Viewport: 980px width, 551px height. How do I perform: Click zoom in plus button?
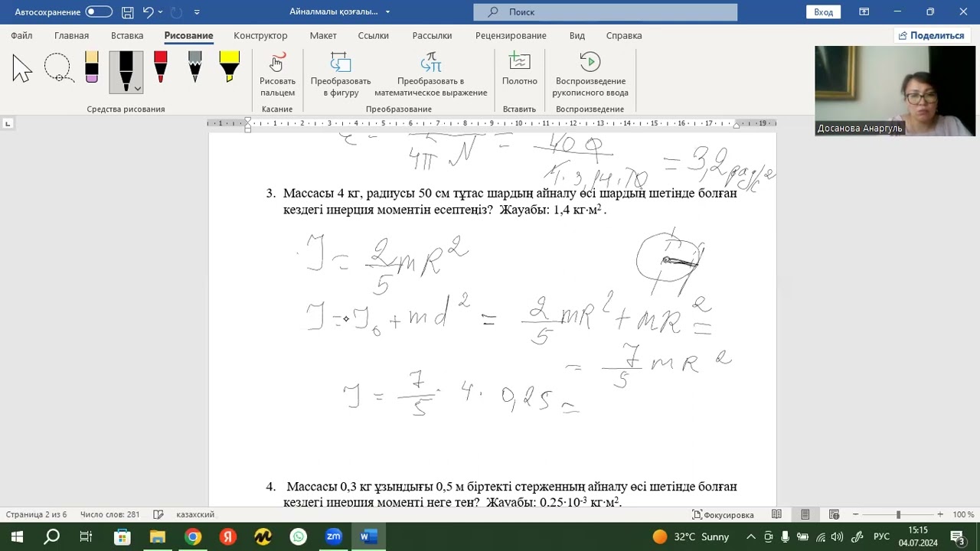tap(940, 515)
